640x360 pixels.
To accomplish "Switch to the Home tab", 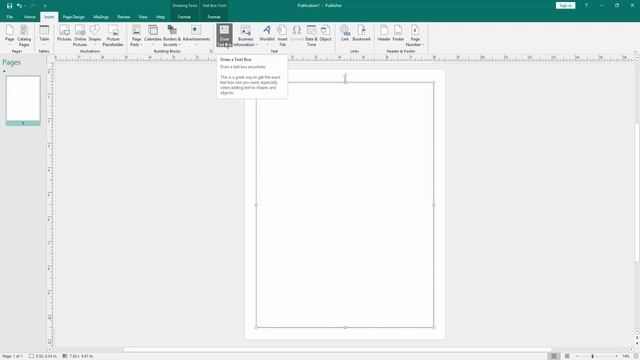I will click(29, 17).
